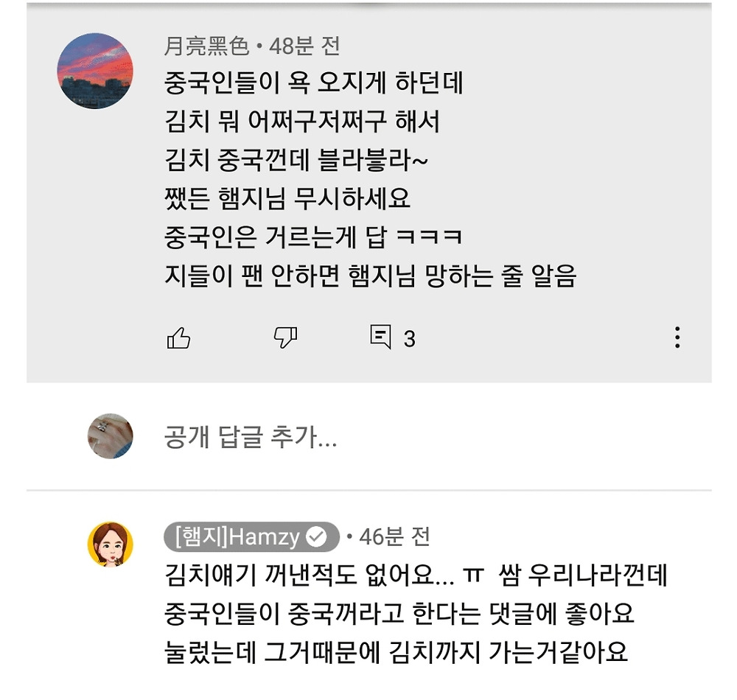Dislike the 月亮黑色 comment

click(x=285, y=337)
